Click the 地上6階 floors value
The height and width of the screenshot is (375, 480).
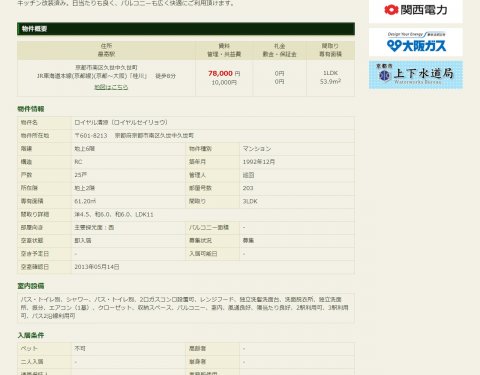click(84, 149)
